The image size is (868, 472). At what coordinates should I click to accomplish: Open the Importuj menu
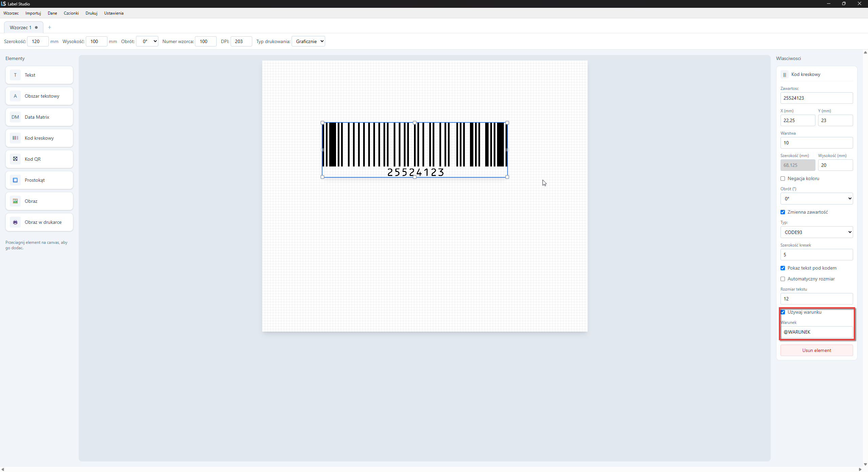click(33, 13)
